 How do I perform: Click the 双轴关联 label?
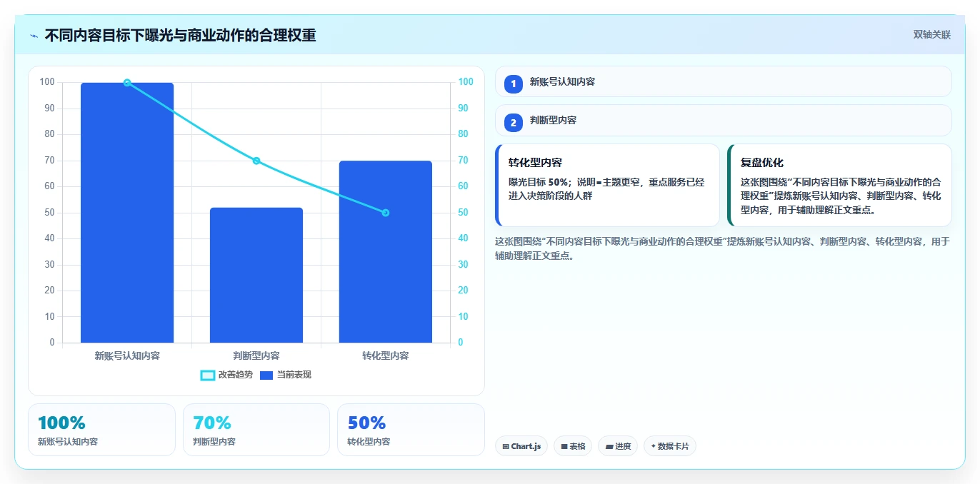point(931,35)
